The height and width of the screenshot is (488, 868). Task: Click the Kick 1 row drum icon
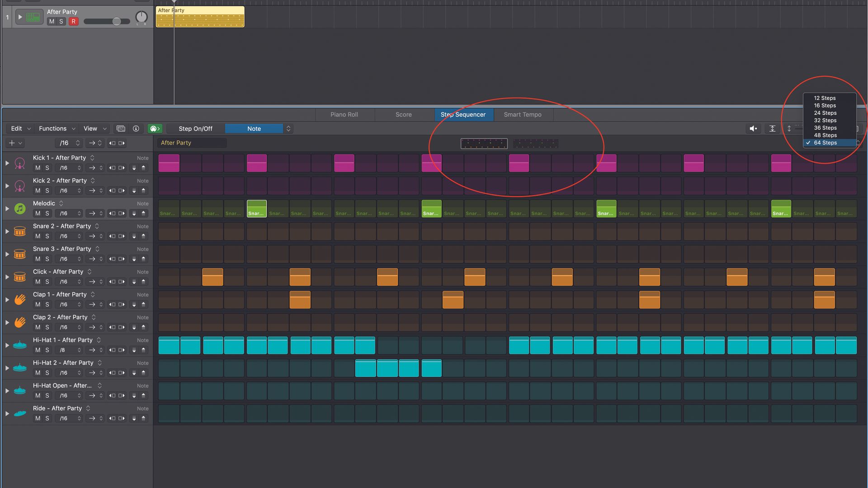[x=19, y=163]
